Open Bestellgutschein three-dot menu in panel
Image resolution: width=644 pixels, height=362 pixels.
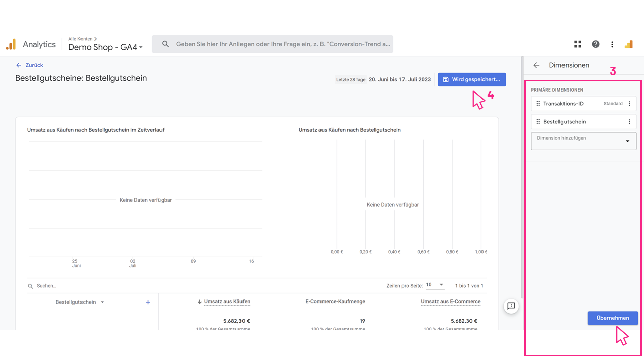(629, 122)
